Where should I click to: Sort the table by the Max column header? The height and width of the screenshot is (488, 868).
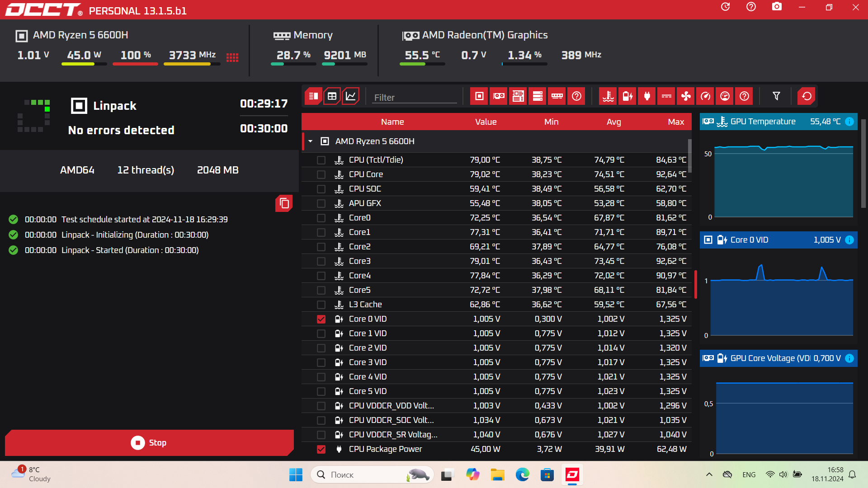tap(676, 122)
